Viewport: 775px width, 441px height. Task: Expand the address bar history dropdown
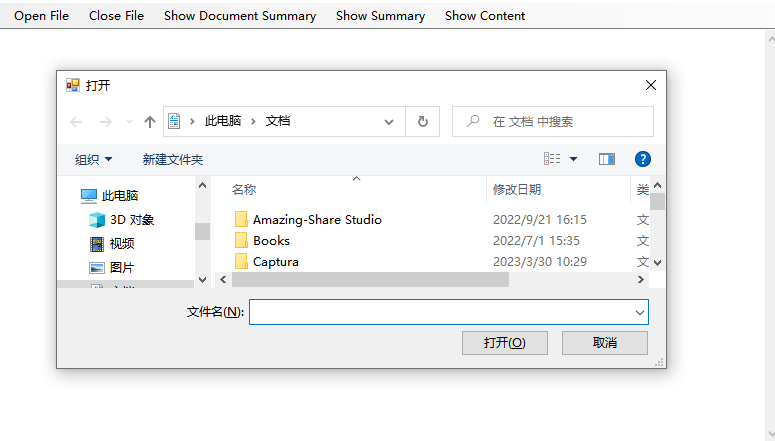coord(389,122)
